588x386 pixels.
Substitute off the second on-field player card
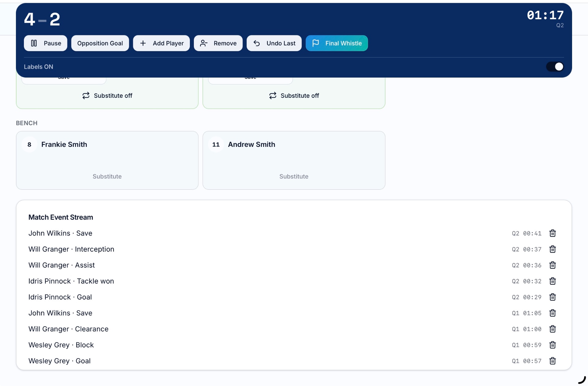(x=294, y=96)
